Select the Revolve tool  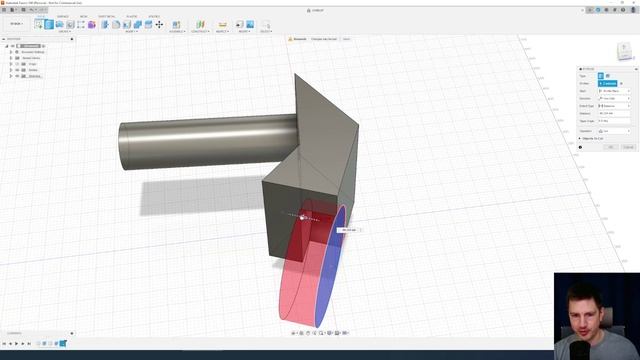tap(60, 24)
